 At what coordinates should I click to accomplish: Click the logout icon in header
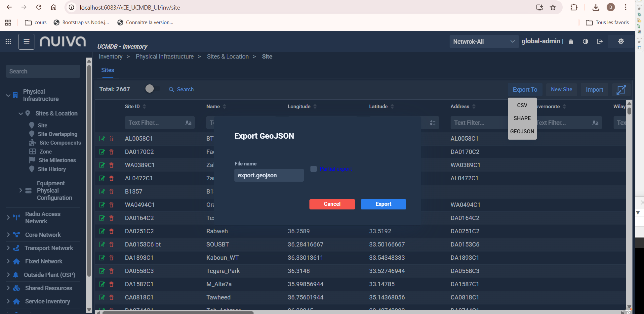(600, 42)
